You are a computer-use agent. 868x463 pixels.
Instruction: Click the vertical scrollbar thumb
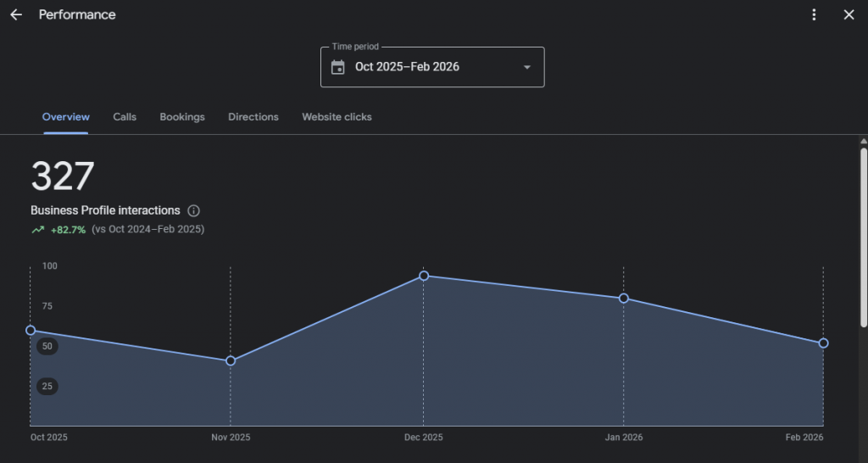[863, 237]
